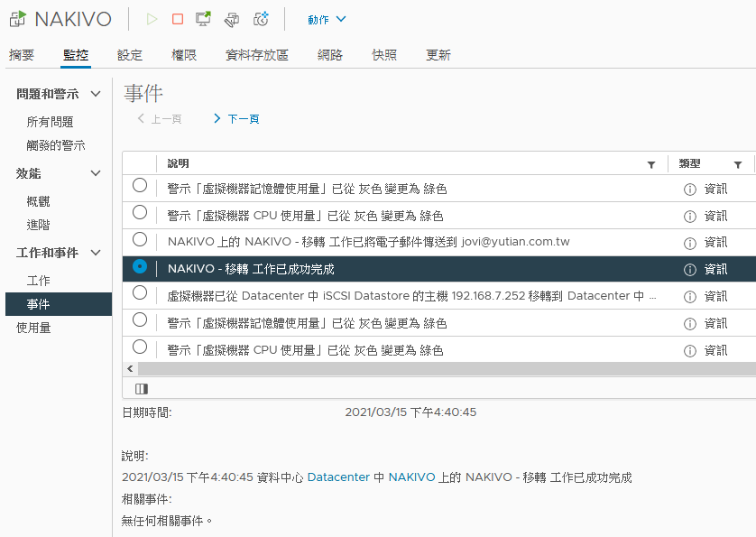This screenshot has width=756, height=537.
Task: Open 工作 in the sidebar
Action: click(x=38, y=281)
